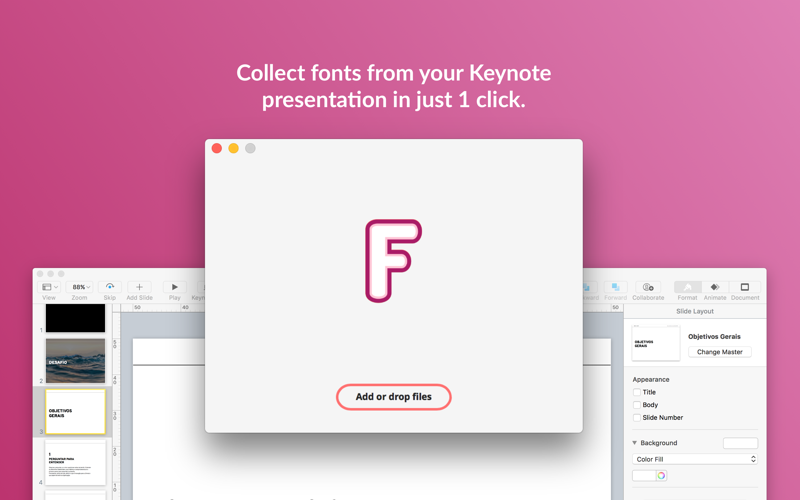Open the Color Fill dropdown
This screenshot has width=800, height=500.
695,459
